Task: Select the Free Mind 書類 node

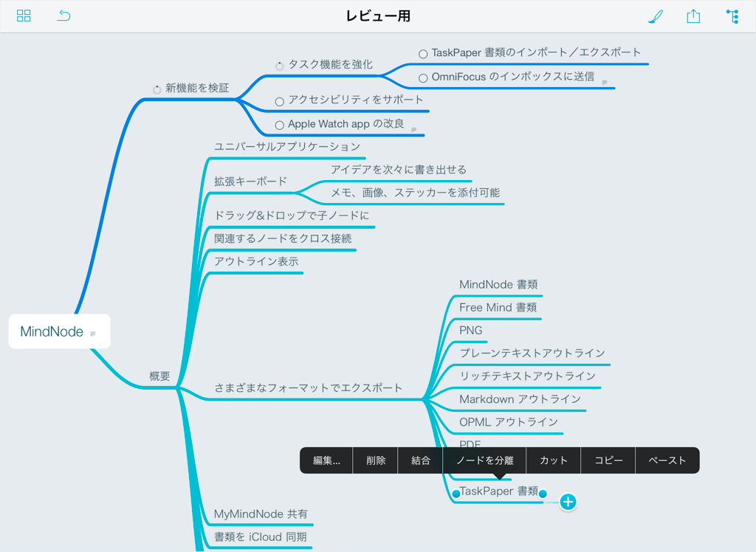Action: click(498, 308)
